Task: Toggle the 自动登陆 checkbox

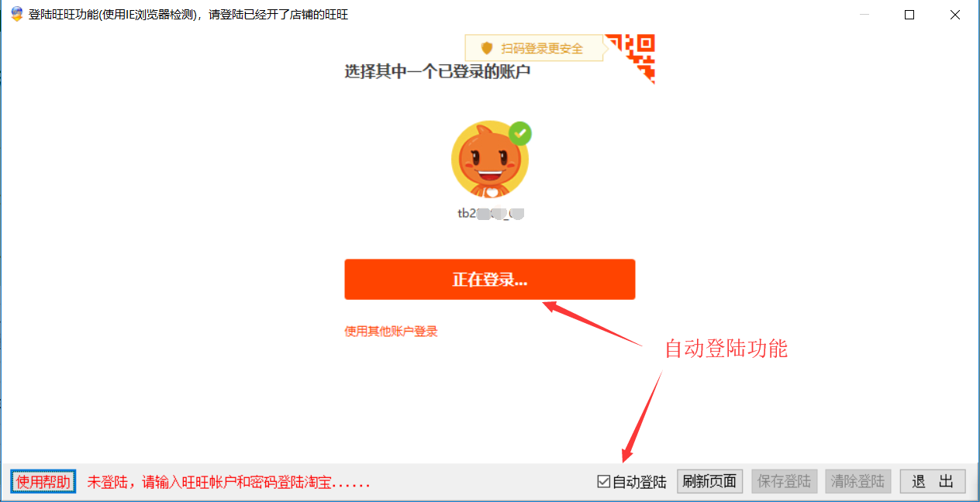Action: point(604,482)
